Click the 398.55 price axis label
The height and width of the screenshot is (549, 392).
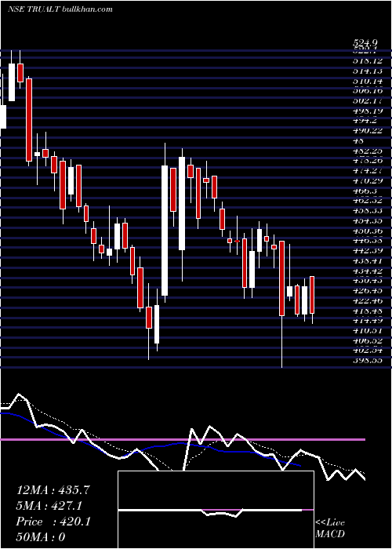[x=368, y=360]
